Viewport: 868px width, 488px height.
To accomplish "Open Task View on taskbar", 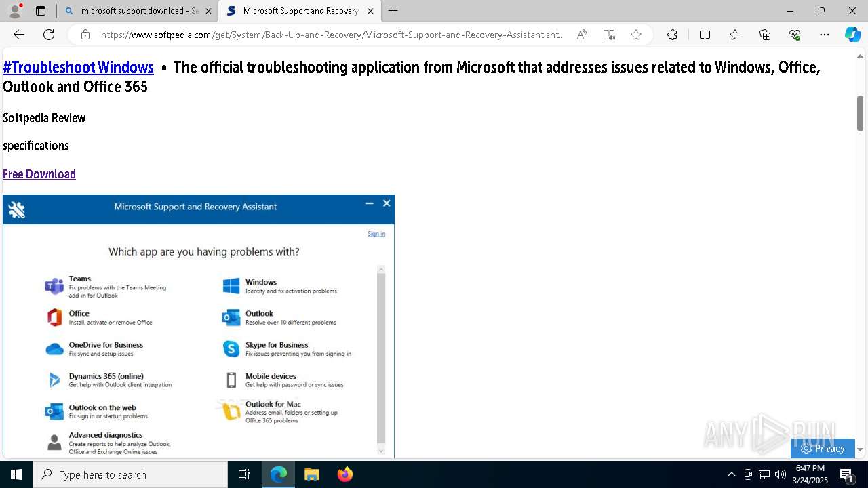I will pyautogui.click(x=244, y=474).
